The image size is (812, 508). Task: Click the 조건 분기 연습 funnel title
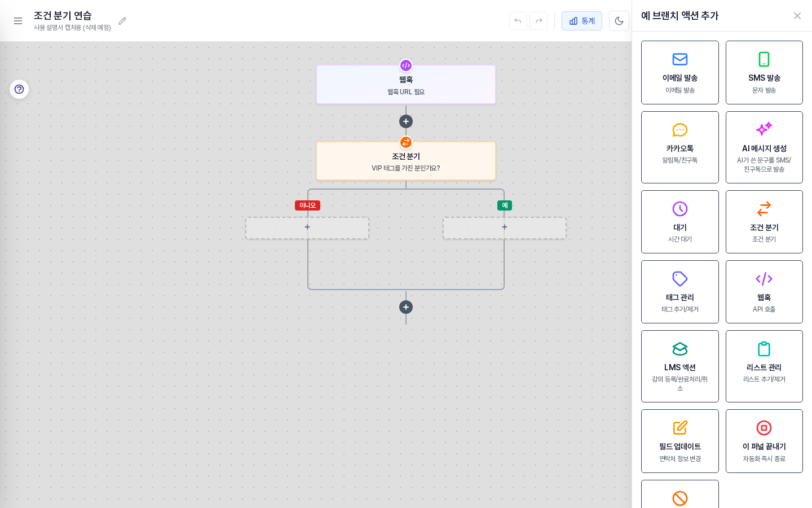click(63, 16)
